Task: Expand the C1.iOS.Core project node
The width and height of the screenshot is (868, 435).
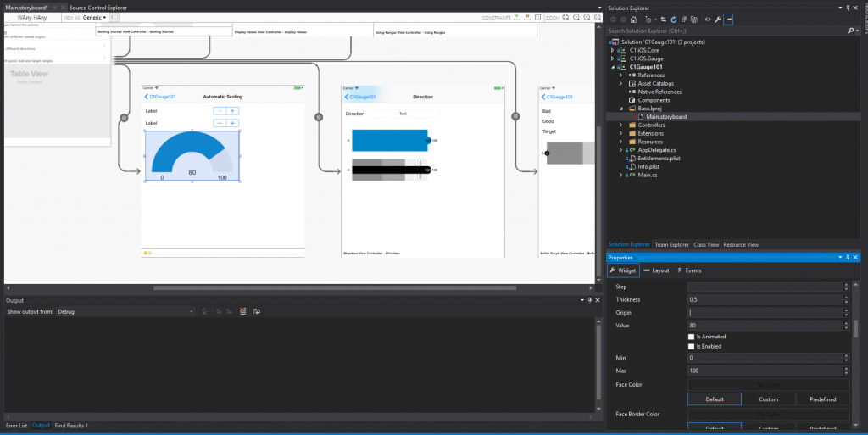Action: [x=612, y=50]
